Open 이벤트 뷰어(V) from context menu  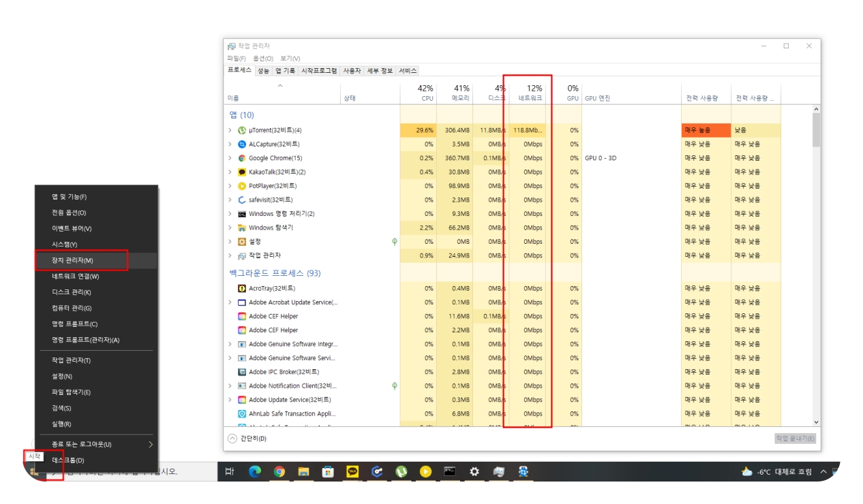pyautogui.click(x=96, y=229)
